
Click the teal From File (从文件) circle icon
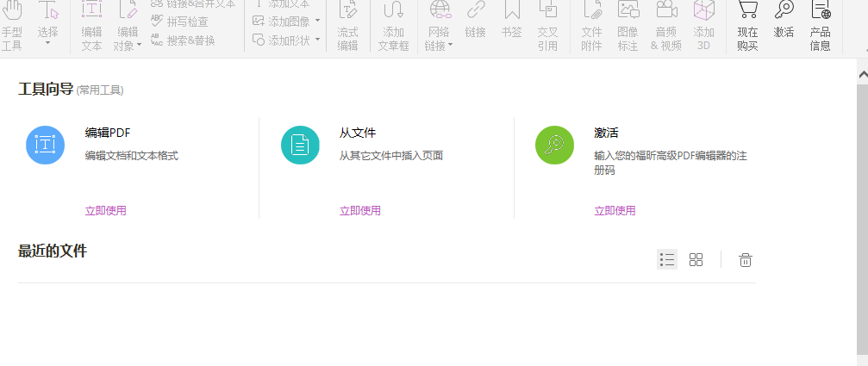(x=300, y=145)
